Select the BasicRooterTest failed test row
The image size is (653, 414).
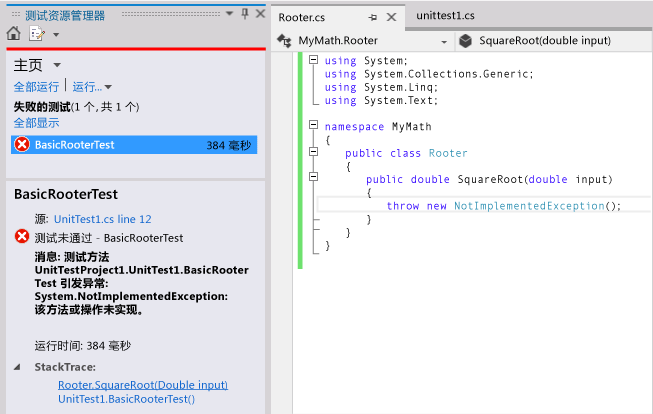point(134,145)
